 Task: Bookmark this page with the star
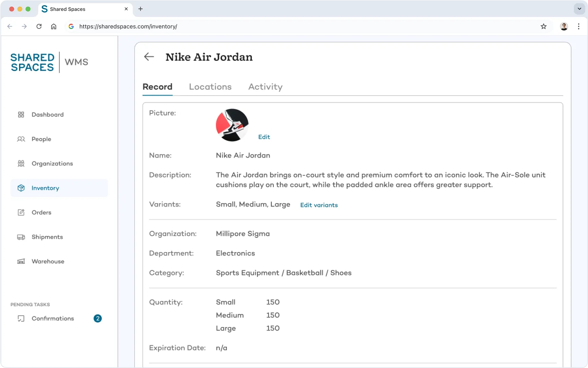544,27
